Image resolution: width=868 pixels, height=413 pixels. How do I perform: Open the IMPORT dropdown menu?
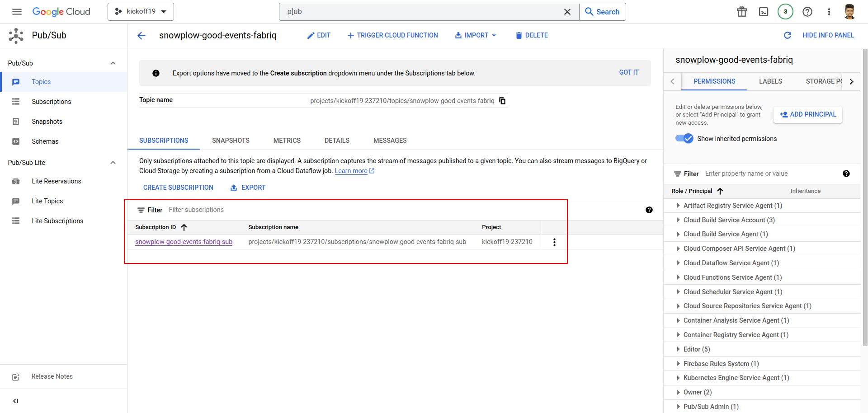coord(476,35)
